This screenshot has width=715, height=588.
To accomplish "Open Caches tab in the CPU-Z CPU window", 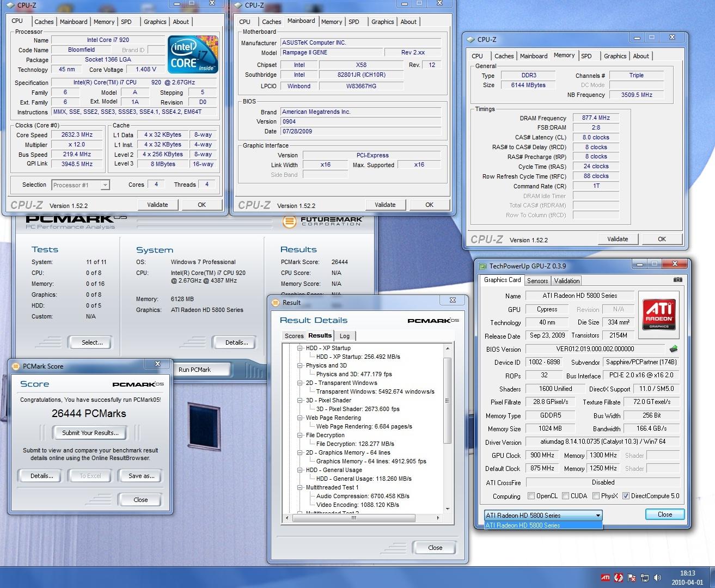I will [44, 22].
